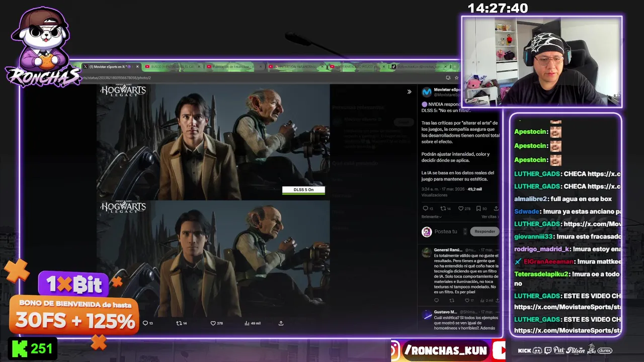This screenshot has width=644, height=362.
Task: Open the Movistar eSports profile avatar
Action: point(427,92)
